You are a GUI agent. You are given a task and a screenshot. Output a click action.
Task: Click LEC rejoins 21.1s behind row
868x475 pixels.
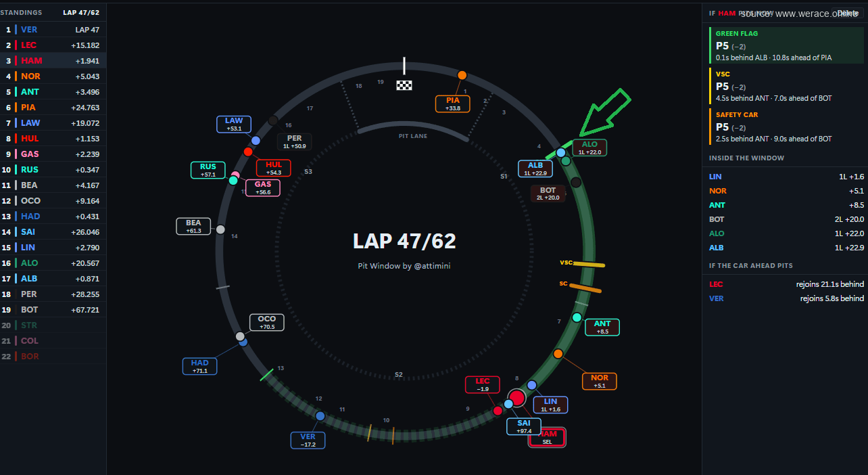[x=786, y=284]
